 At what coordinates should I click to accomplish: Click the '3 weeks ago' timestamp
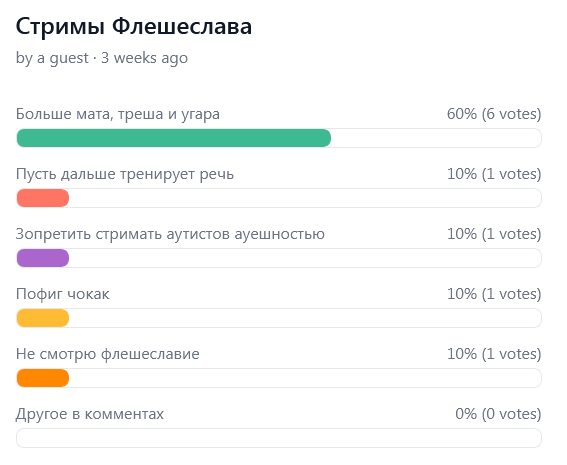point(144,58)
